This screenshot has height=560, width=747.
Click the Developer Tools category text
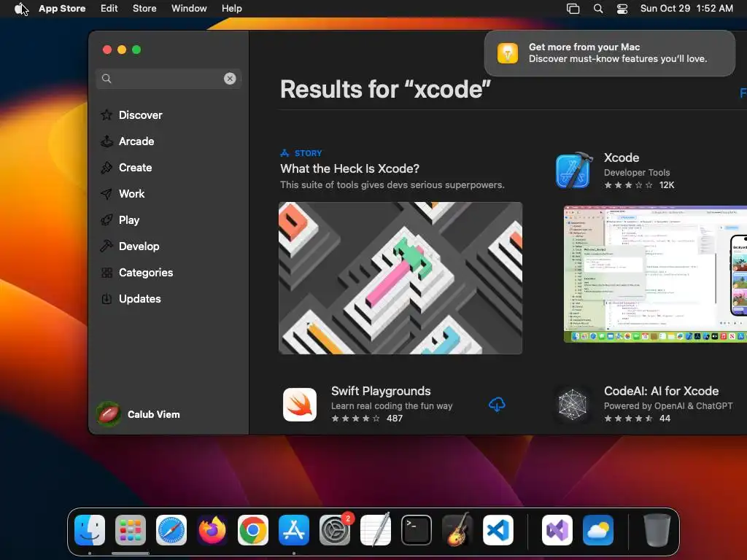pyautogui.click(x=637, y=172)
